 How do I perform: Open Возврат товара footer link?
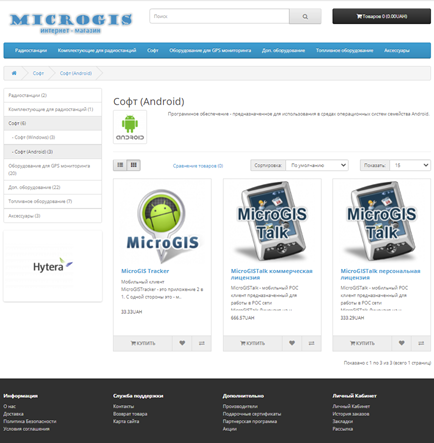[x=130, y=414]
